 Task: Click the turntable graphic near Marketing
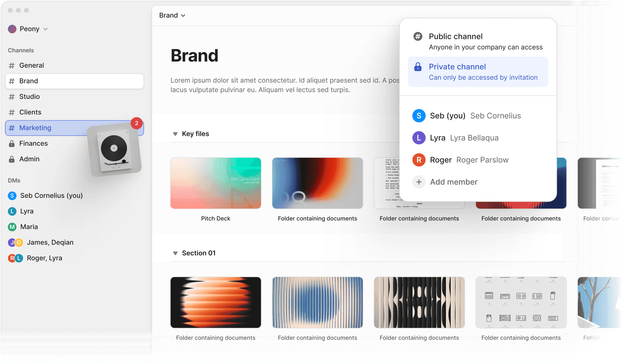114,148
